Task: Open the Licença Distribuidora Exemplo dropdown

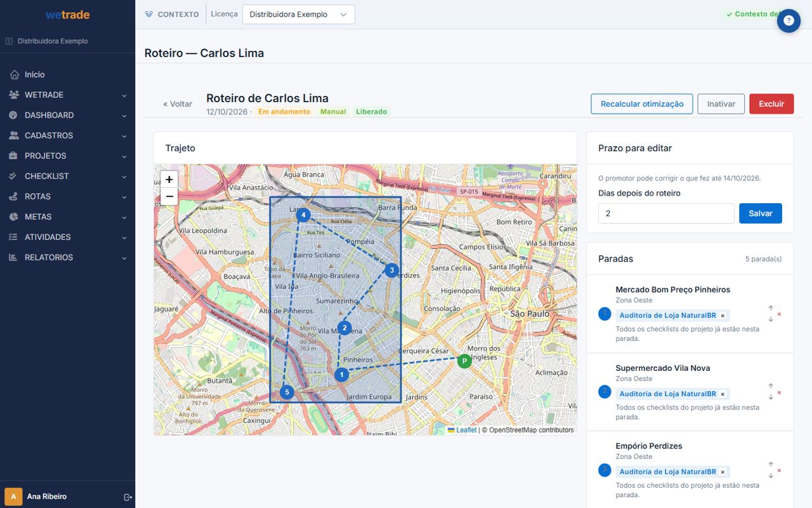Action: pos(298,15)
